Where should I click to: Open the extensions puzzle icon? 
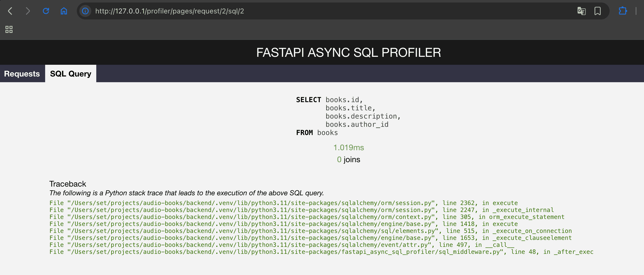[623, 11]
